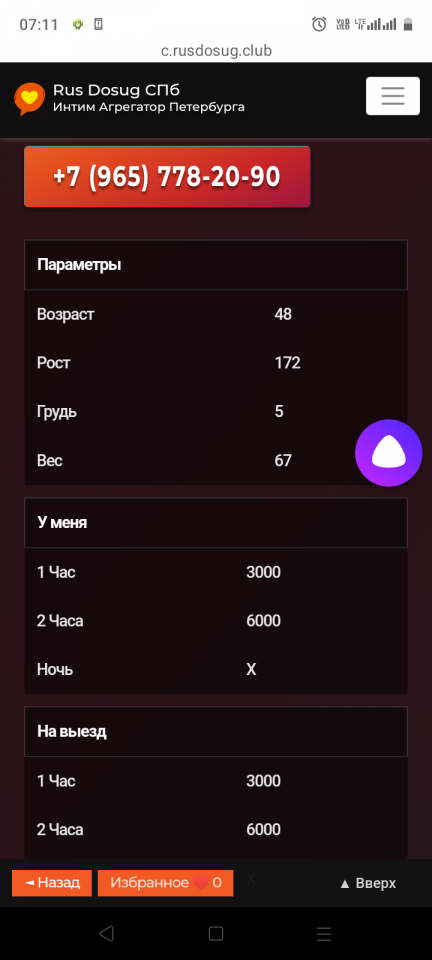Tap the Rus Dosug heart logo
Screen dimensions: 432x960
(29, 99)
